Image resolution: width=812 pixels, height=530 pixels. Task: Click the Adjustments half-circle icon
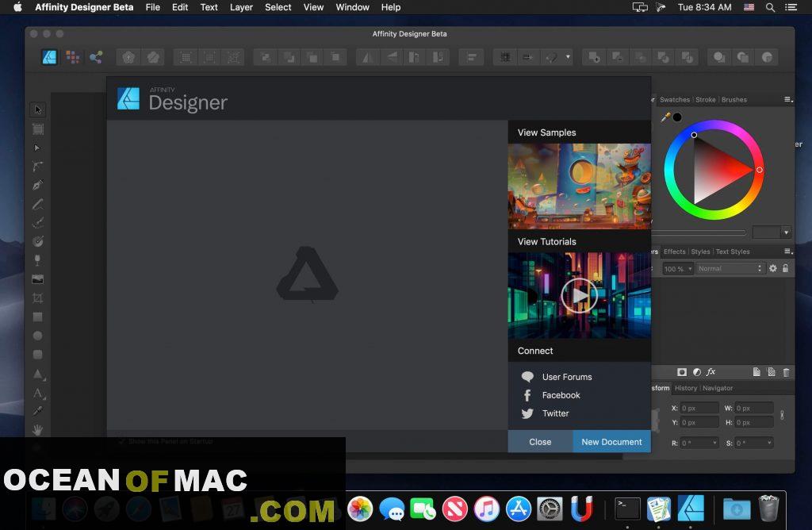[x=697, y=372]
